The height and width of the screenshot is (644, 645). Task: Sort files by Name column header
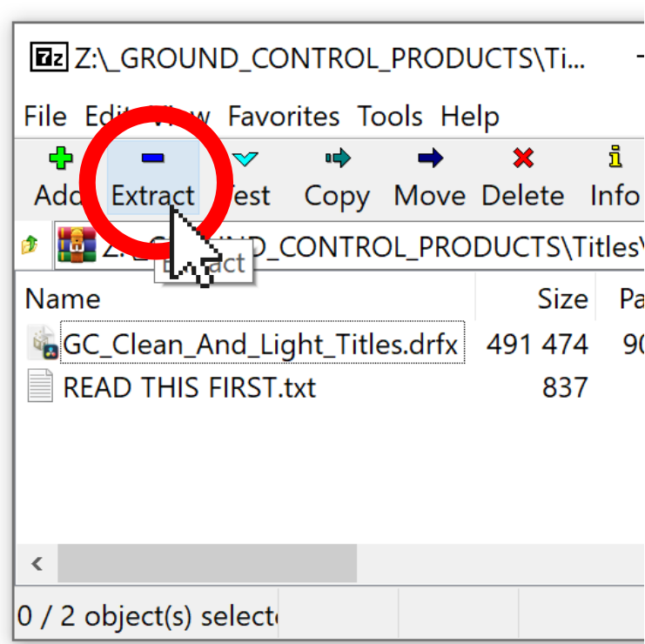point(63,299)
